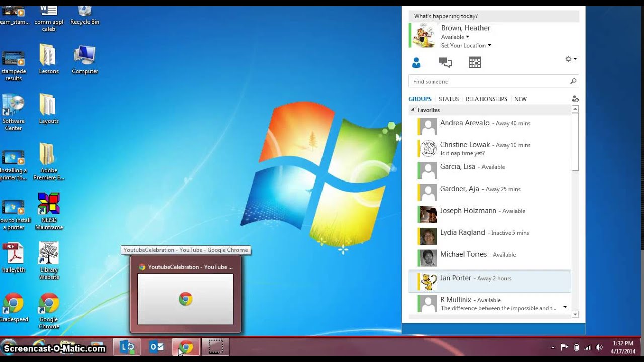The width and height of the screenshot is (644, 362).
Task: Click the YoutubeCelebration Chrome preview thumbnail
Action: pos(186,299)
